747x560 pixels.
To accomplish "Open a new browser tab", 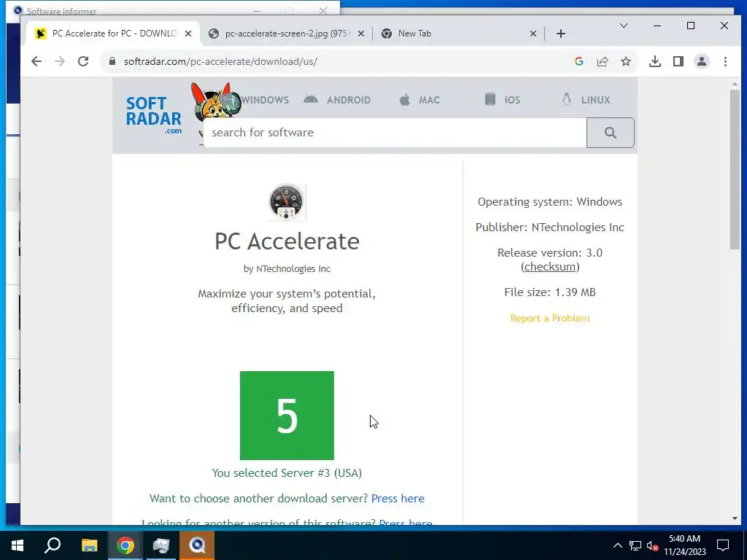I will [x=561, y=34].
